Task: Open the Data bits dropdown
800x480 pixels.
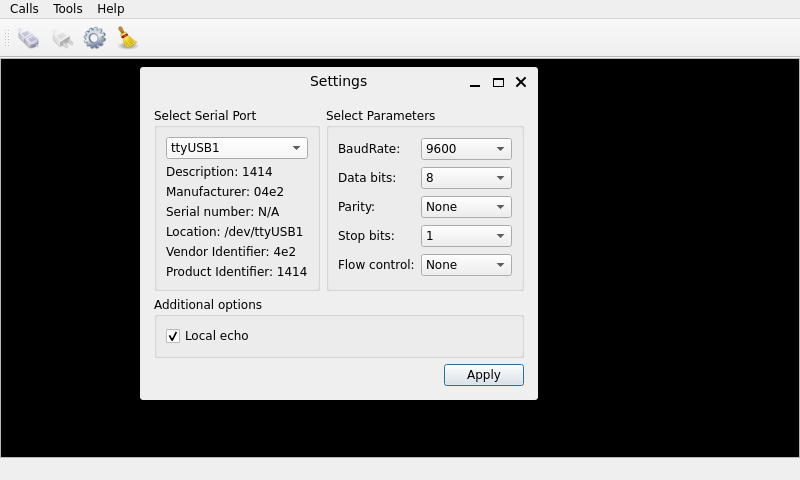Action: pos(466,178)
